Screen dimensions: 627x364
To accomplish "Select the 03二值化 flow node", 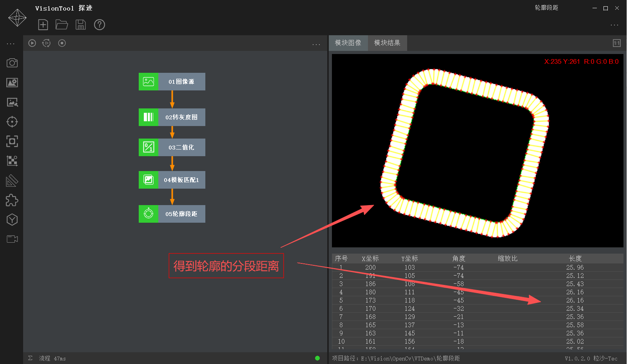I will point(172,148).
